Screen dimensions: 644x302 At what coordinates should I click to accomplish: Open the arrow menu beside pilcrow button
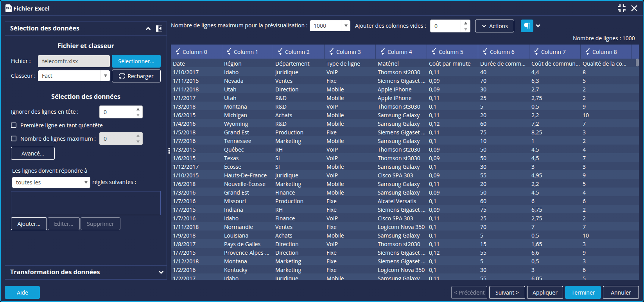[x=538, y=26]
